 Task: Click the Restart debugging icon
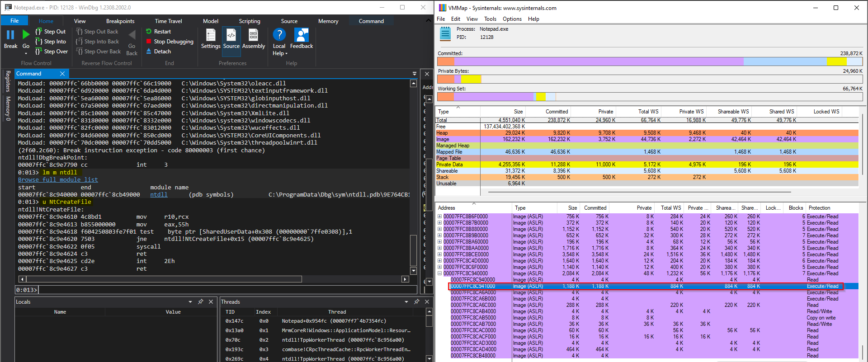coord(149,32)
